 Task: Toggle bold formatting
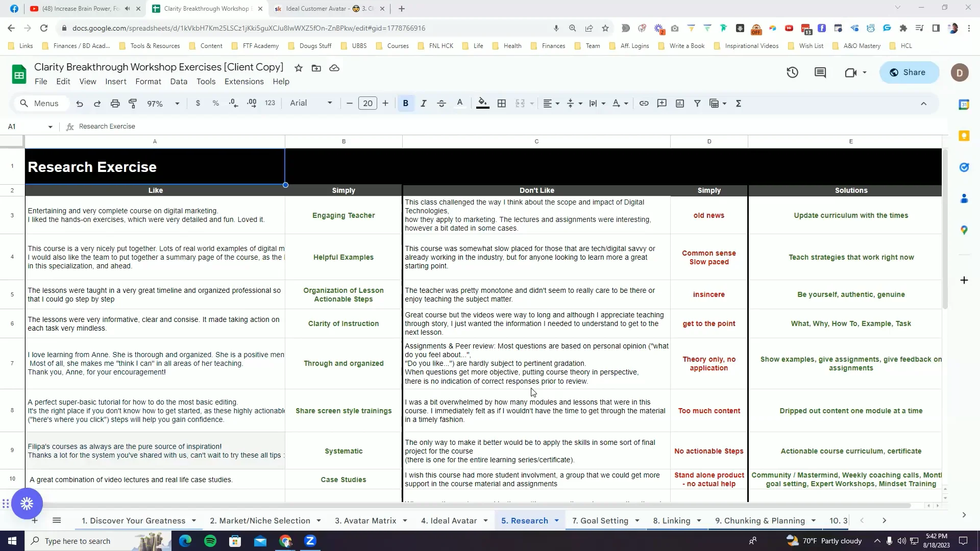tap(406, 104)
